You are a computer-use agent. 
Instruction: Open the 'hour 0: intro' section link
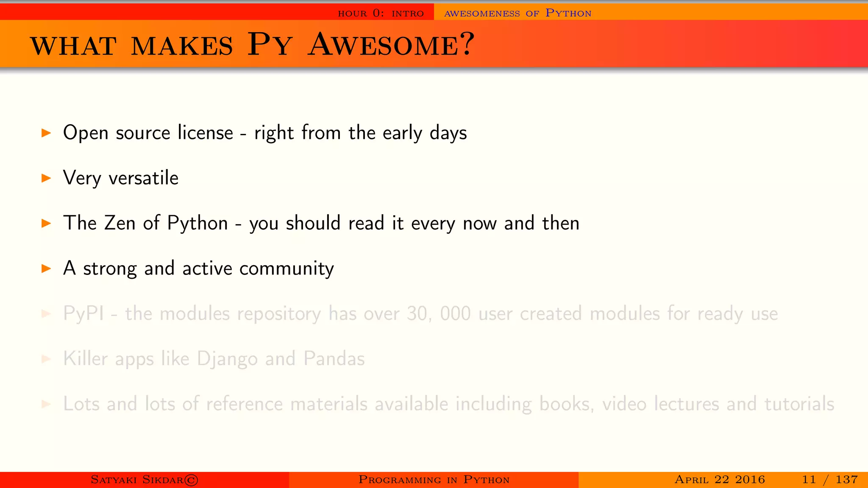(x=381, y=13)
